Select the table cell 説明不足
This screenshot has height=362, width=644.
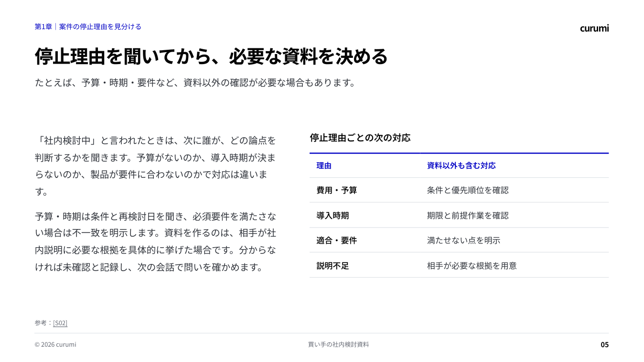pyautogui.click(x=333, y=266)
